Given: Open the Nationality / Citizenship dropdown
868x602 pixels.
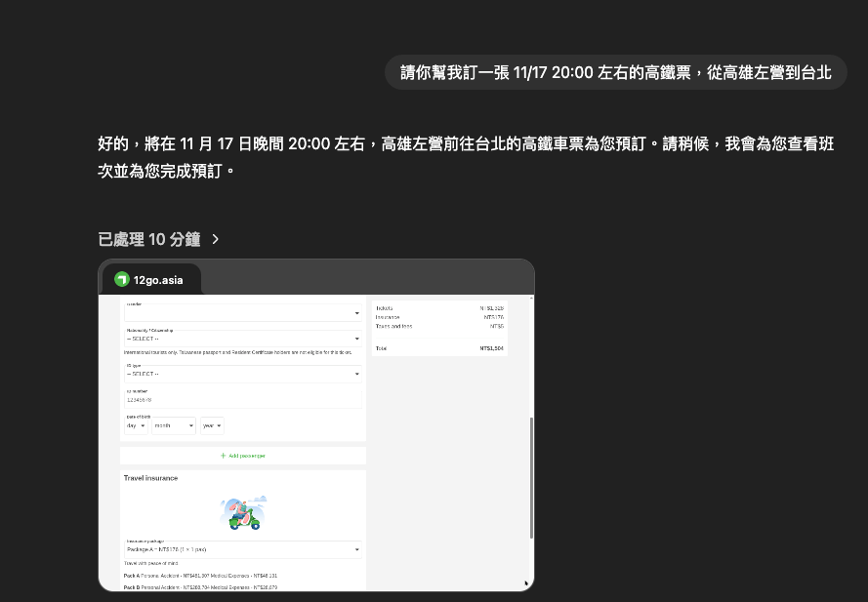Looking at the screenshot, I should pyautogui.click(x=242, y=339).
